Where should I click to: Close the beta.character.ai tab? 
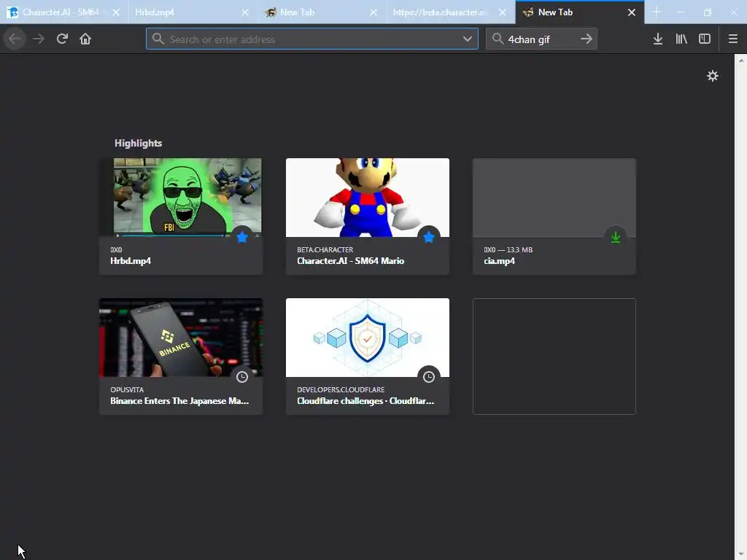(x=503, y=12)
